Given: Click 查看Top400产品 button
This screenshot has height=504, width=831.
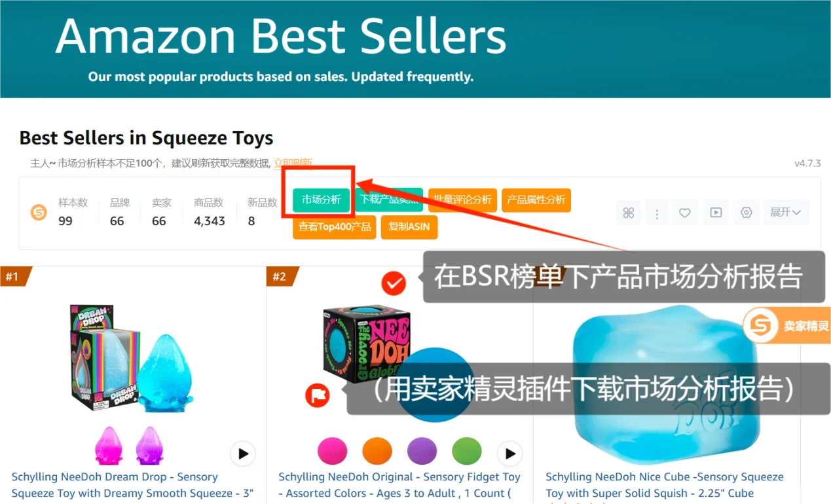Looking at the screenshot, I should (x=335, y=227).
